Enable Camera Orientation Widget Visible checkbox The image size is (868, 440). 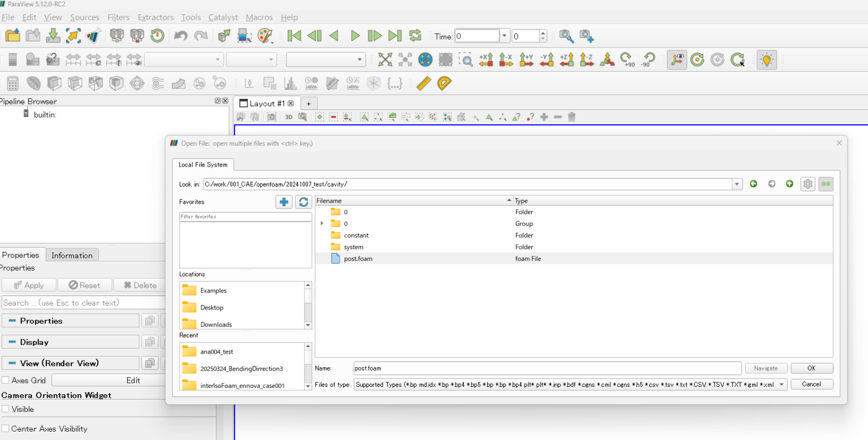6,409
